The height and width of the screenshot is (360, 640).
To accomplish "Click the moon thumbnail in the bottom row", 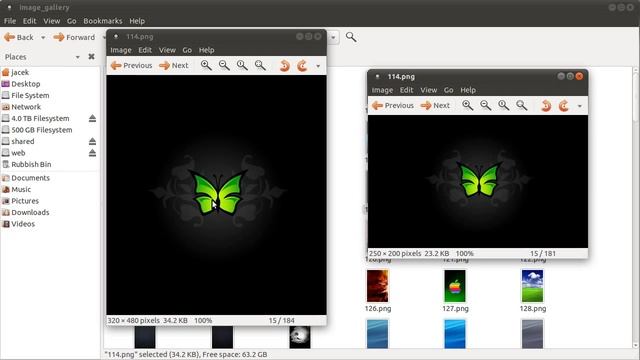I will click(x=300, y=337).
